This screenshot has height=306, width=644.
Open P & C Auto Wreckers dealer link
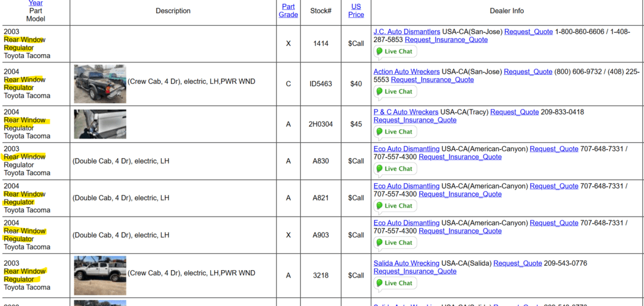(x=406, y=112)
